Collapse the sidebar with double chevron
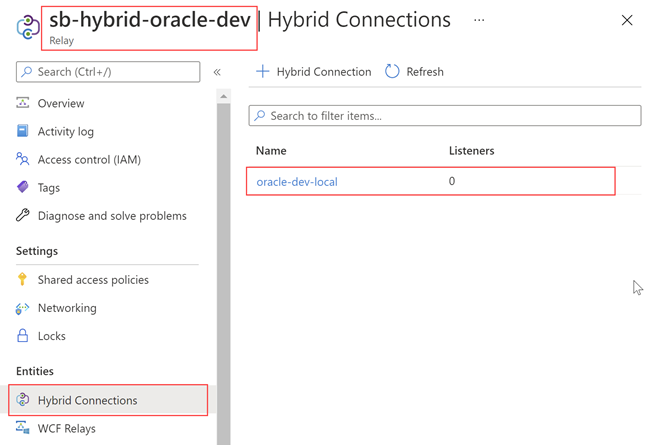 (x=217, y=72)
